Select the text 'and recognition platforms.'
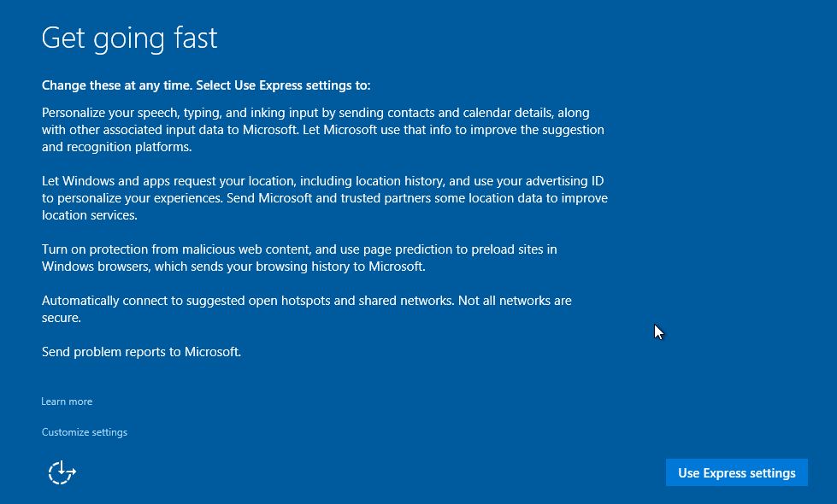Image resolution: width=837 pixels, height=504 pixels. click(116, 147)
